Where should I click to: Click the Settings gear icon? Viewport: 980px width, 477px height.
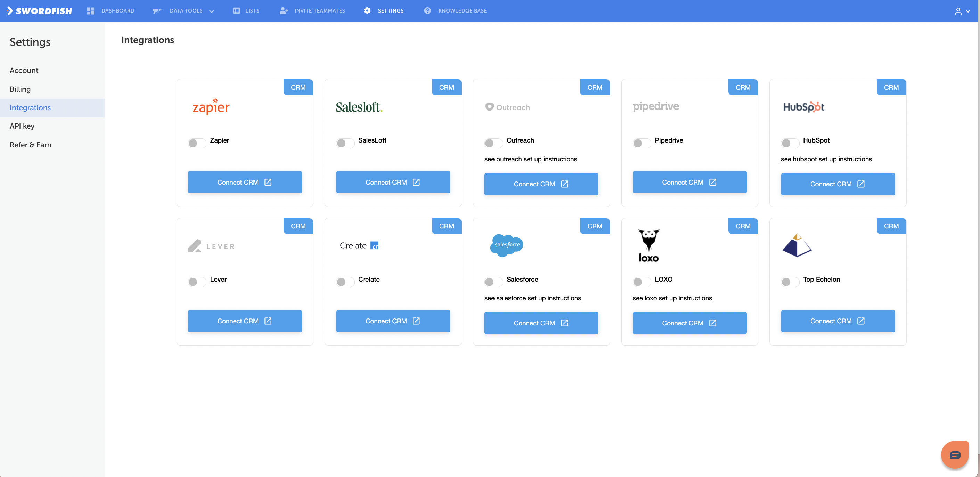pos(367,11)
